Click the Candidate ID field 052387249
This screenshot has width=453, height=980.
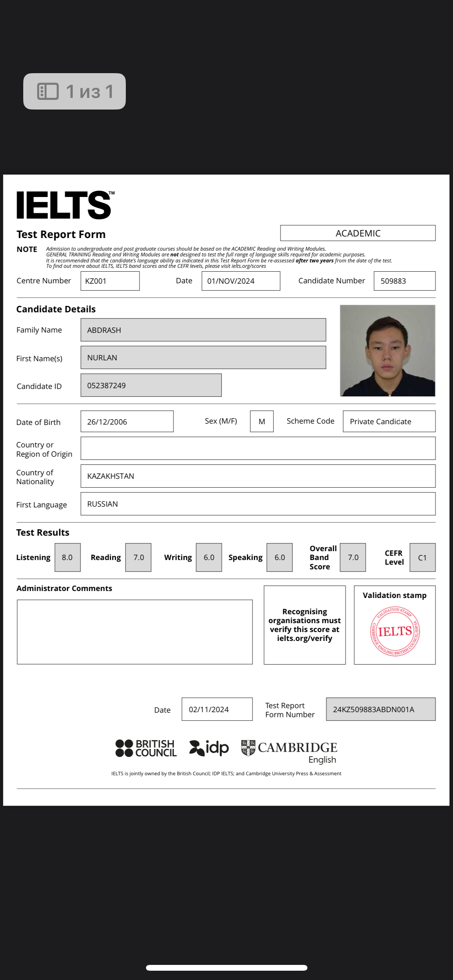coord(151,385)
